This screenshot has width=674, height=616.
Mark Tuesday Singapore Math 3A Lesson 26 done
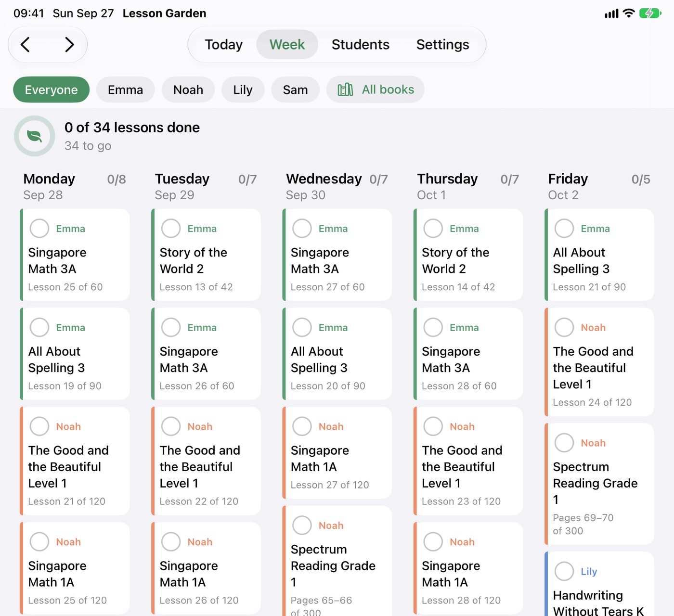(x=171, y=327)
